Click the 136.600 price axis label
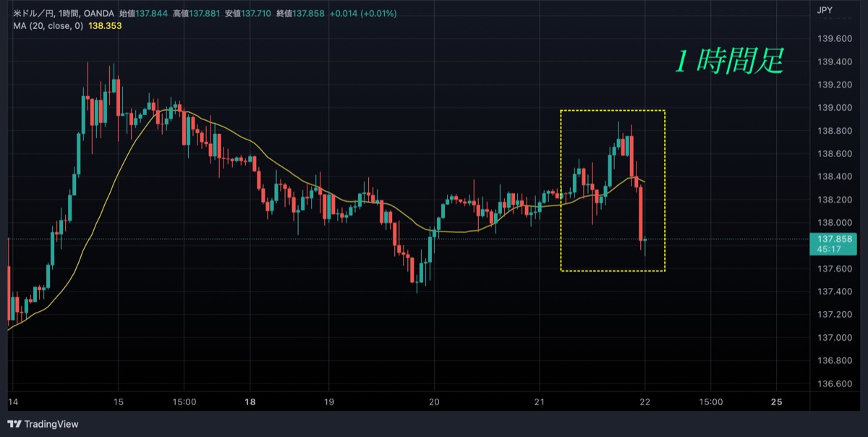The width and height of the screenshot is (868, 437). (833, 383)
